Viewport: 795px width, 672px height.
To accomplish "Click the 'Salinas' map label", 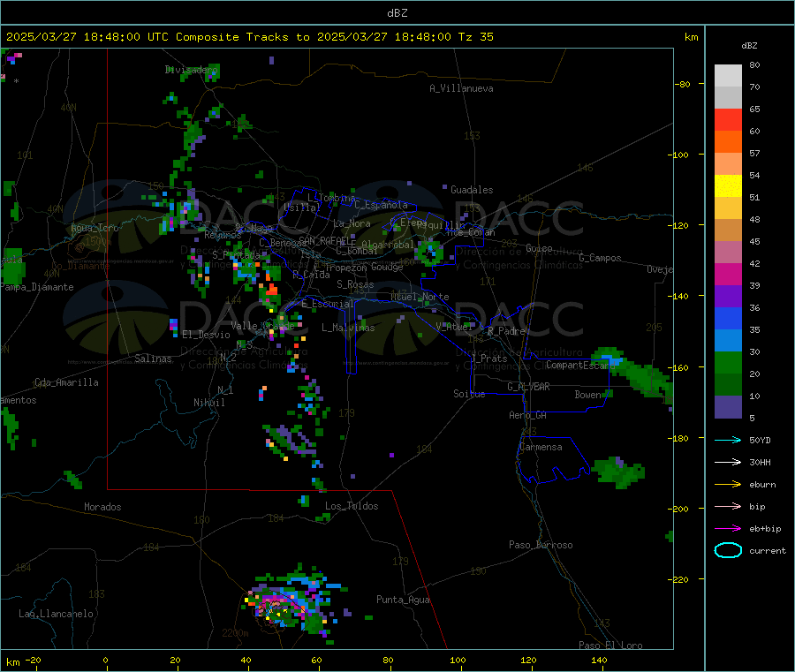I will pos(153,359).
